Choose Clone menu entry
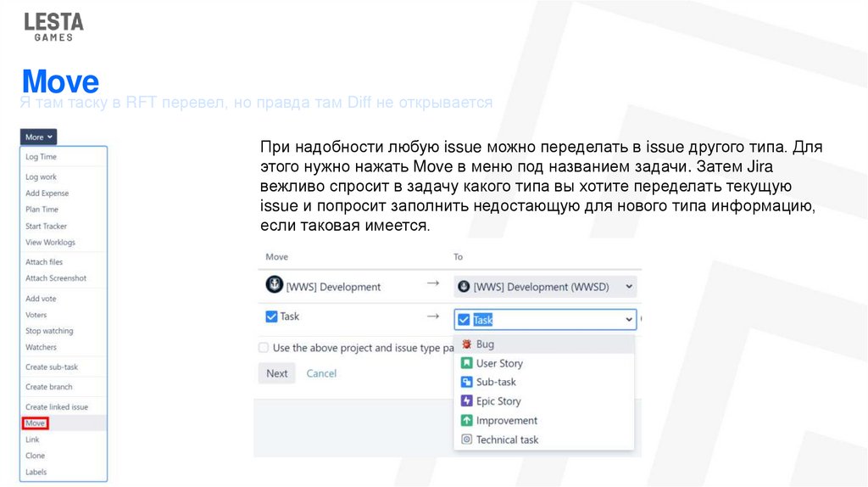 (63, 456)
